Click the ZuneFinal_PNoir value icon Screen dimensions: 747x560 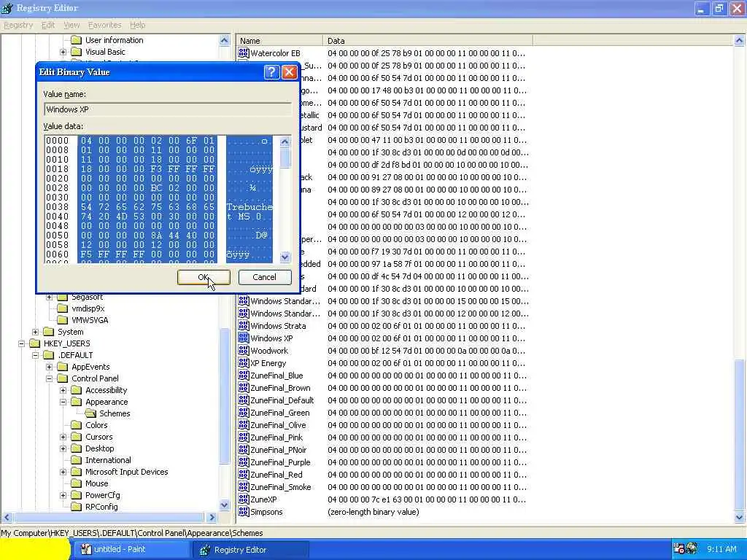click(244, 449)
